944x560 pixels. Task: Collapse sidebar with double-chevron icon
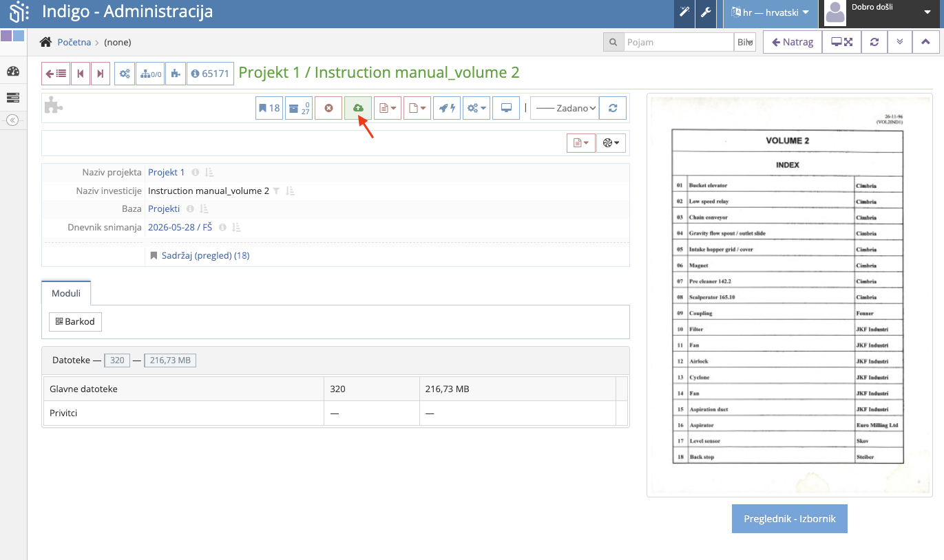click(x=12, y=120)
